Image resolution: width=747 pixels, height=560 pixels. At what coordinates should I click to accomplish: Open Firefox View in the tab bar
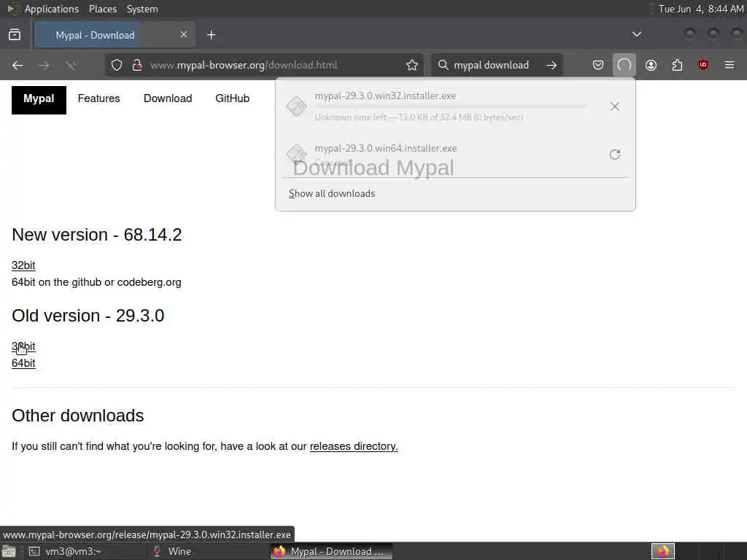(15, 35)
